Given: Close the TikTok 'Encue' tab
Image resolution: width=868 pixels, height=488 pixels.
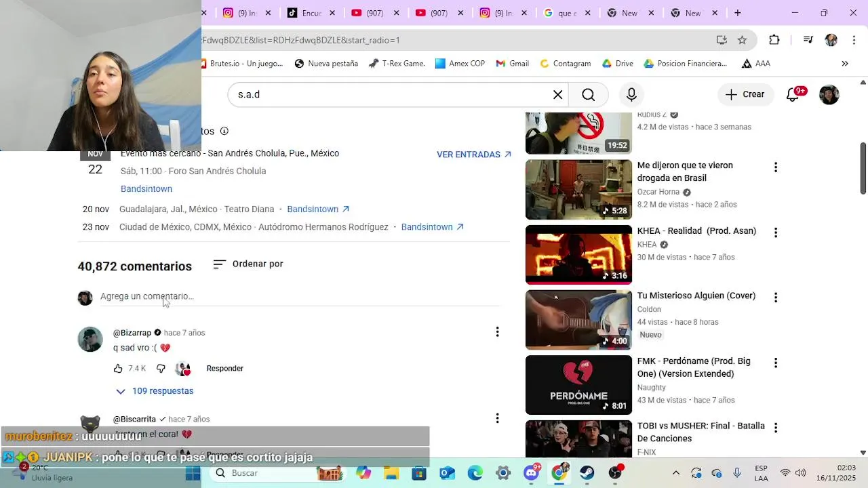Looking at the screenshot, I should [x=332, y=13].
